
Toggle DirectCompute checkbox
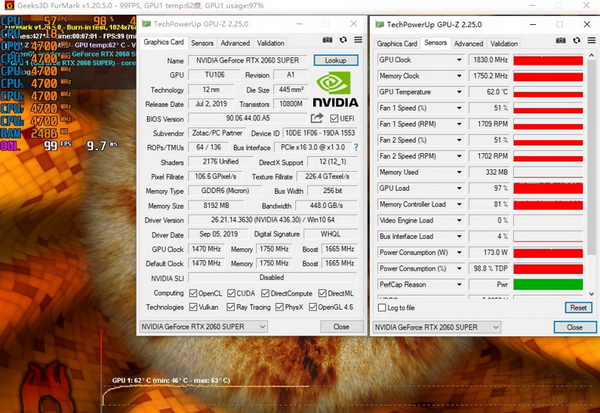coord(265,293)
